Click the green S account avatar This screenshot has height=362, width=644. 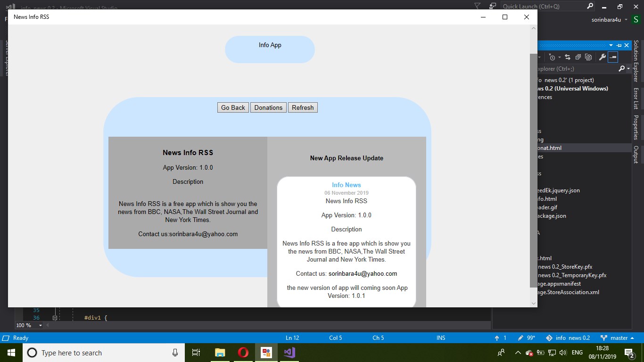[636, 19]
